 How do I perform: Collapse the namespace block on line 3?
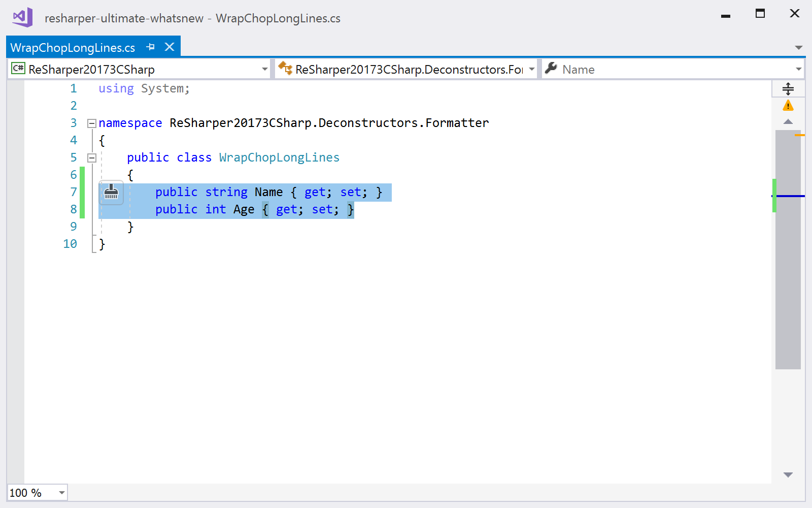coord(92,123)
